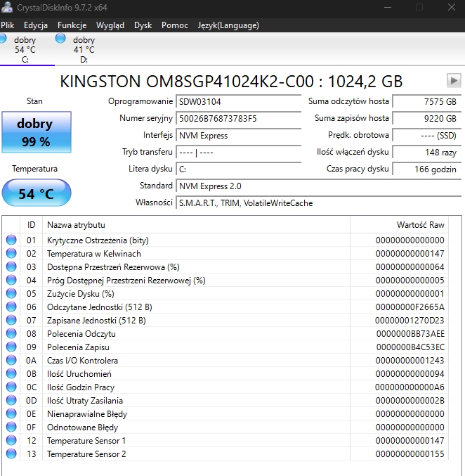465x476 pixels.
Task: Click the blue status orb for disk D:
Action: click(60, 38)
